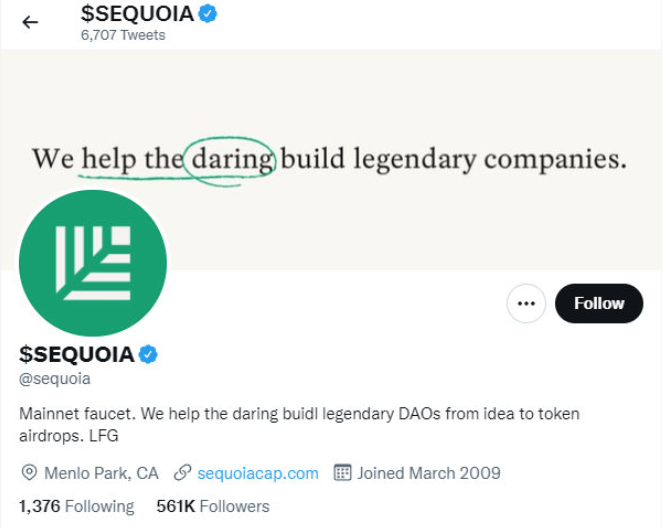The image size is (662, 529).
Task: Click the Menlo Park, CA location text
Action: [101, 473]
